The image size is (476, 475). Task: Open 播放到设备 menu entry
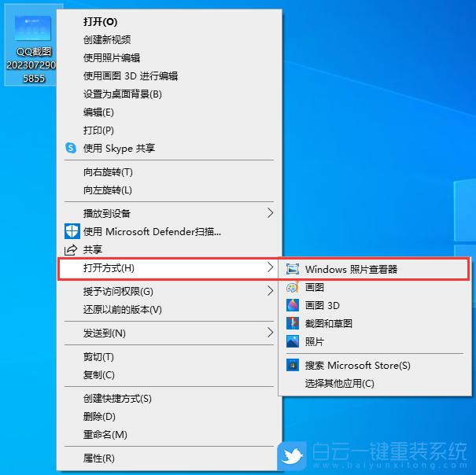tap(169, 213)
